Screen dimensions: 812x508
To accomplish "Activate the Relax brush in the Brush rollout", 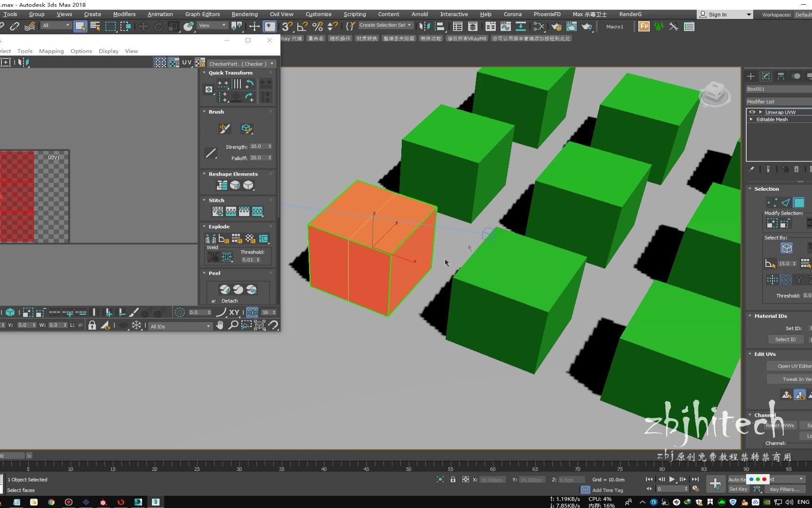I will (247, 129).
